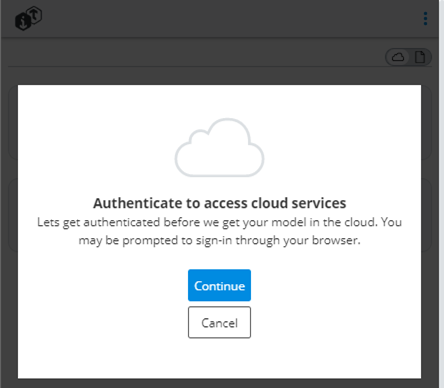
Task: Click the 'Authenticate to access cloud services' heading
Action: pyautogui.click(x=219, y=203)
